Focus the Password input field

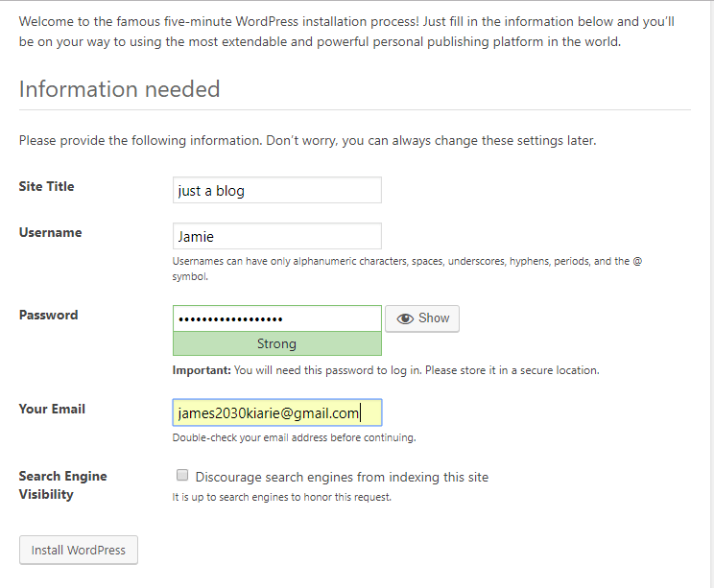(x=276, y=318)
